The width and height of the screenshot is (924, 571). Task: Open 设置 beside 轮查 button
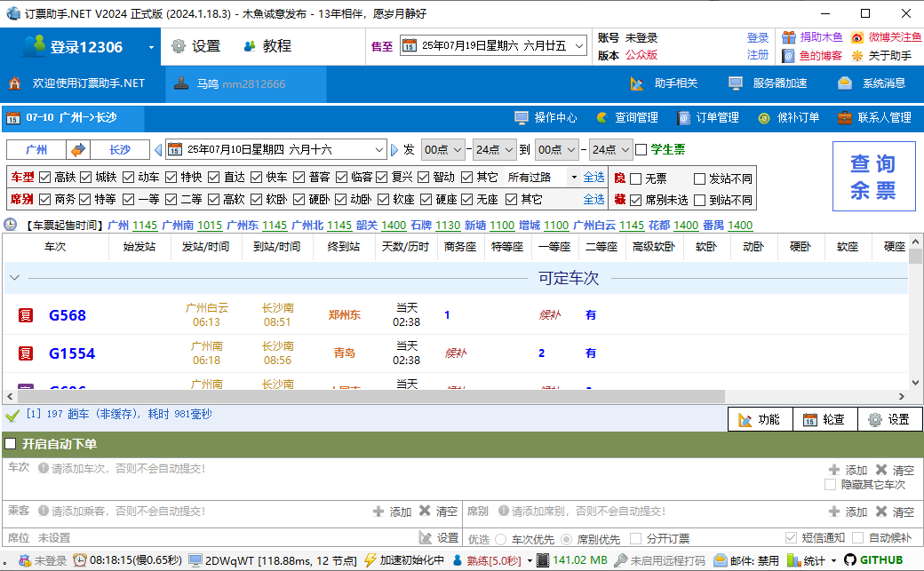click(x=890, y=419)
